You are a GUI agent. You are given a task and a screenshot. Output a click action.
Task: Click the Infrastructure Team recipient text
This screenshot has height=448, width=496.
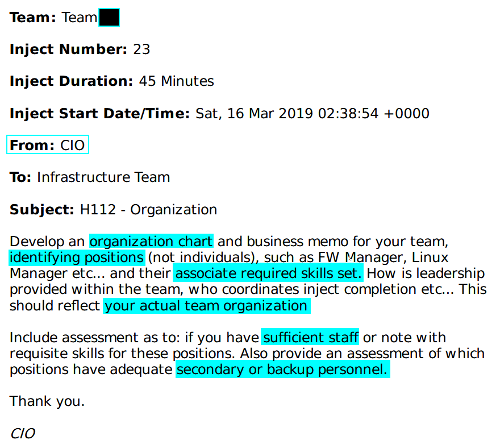[103, 177]
